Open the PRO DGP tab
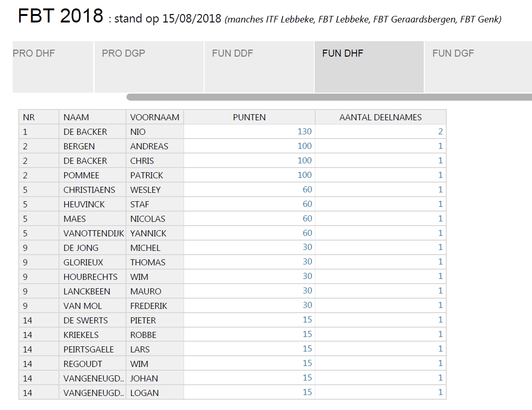The height and width of the screenshot is (410, 532). (149, 67)
